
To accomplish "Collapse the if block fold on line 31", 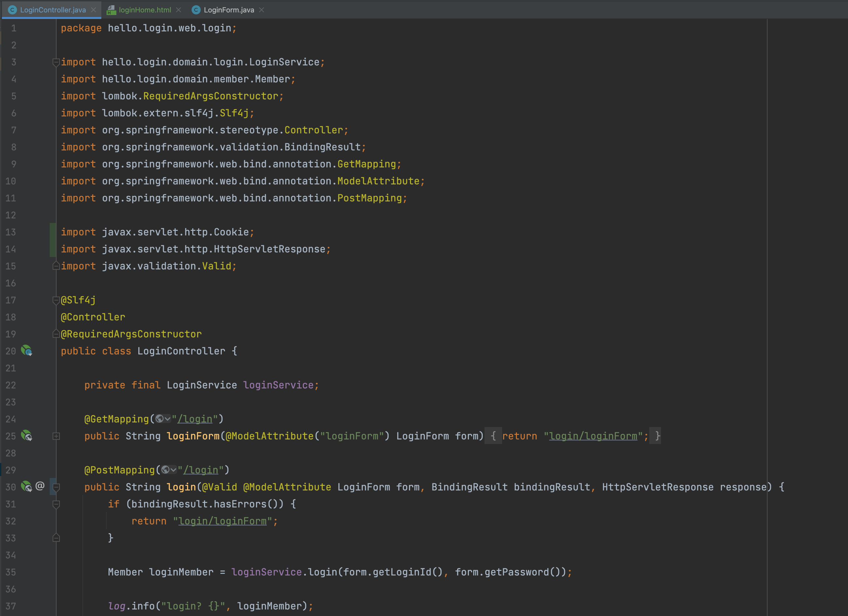I will pos(56,504).
